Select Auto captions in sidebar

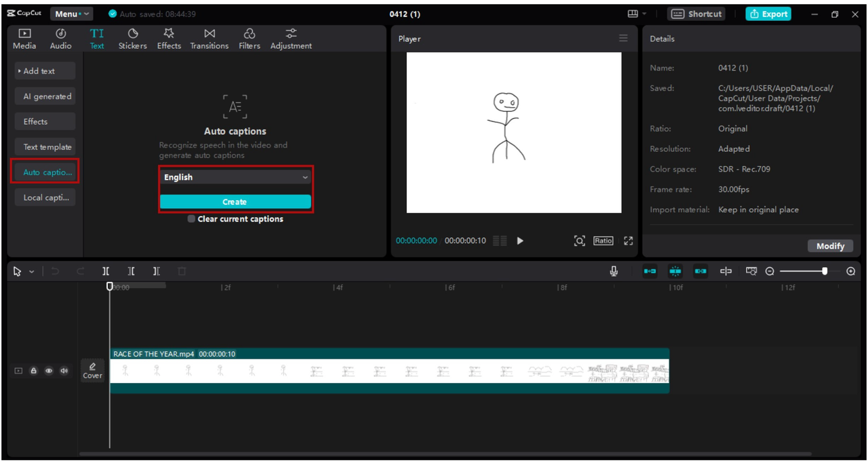tap(45, 172)
